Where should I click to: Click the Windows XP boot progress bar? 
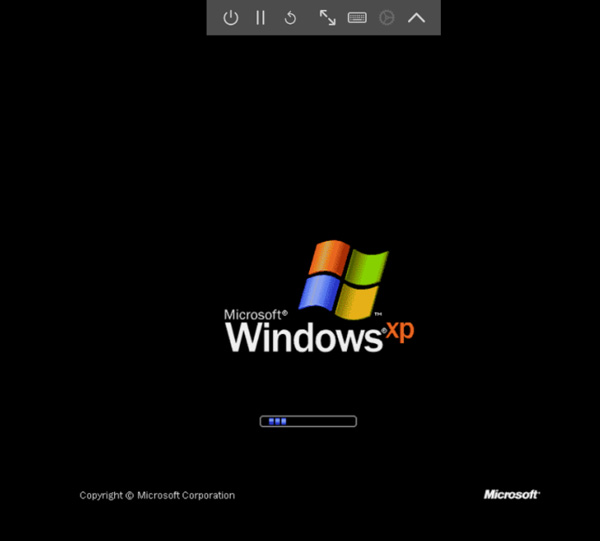[308, 421]
